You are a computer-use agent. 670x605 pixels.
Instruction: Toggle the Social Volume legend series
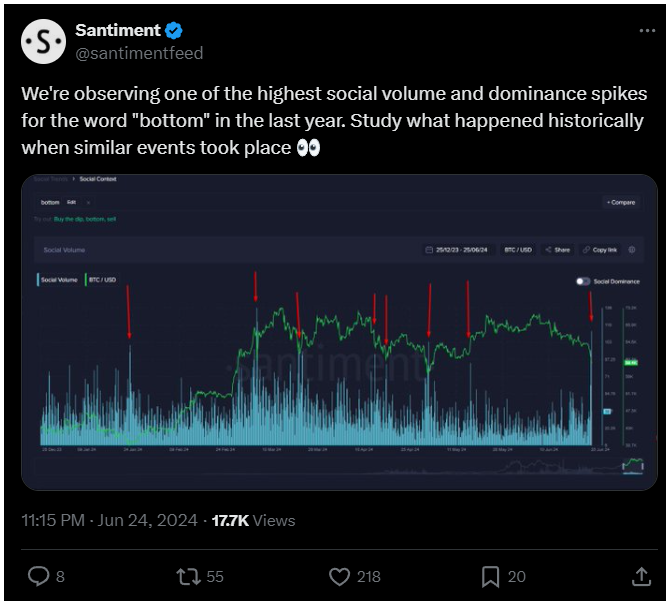click(57, 280)
